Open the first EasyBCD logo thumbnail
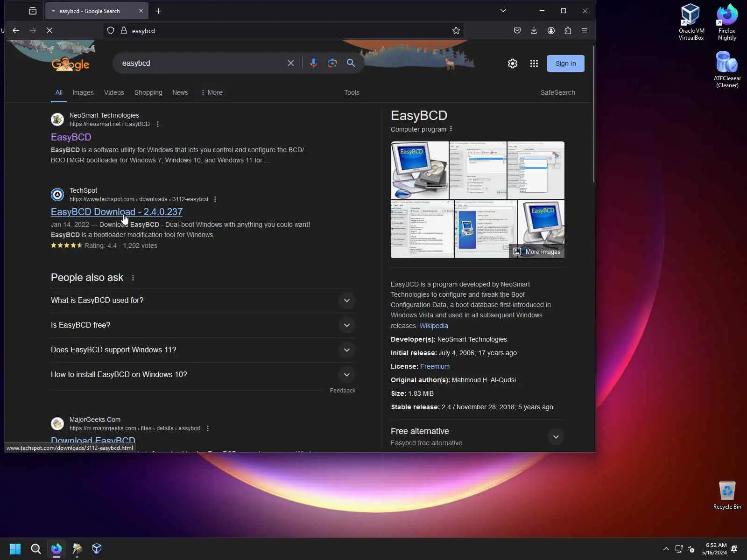The width and height of the screenshot is (747, 560). (x=419, y=170)
